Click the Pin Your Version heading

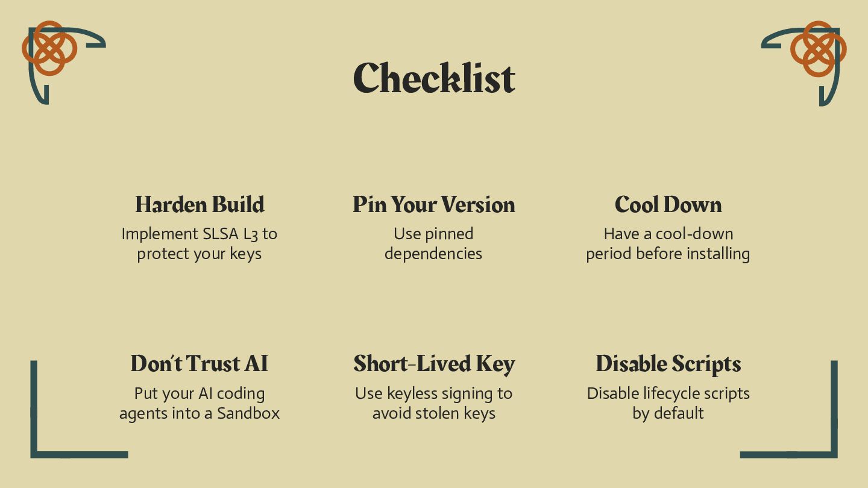434,204
